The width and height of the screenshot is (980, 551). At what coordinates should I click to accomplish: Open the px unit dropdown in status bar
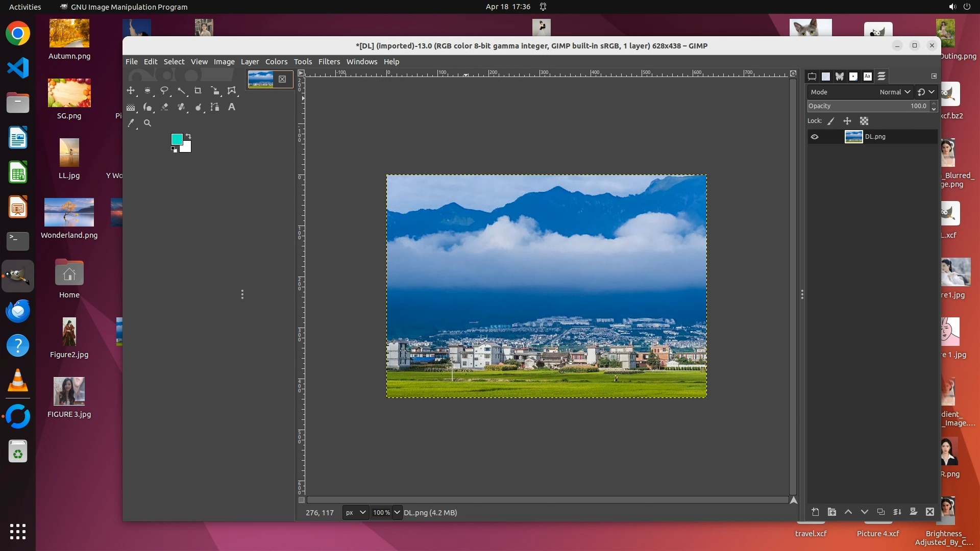click(355, 512)
